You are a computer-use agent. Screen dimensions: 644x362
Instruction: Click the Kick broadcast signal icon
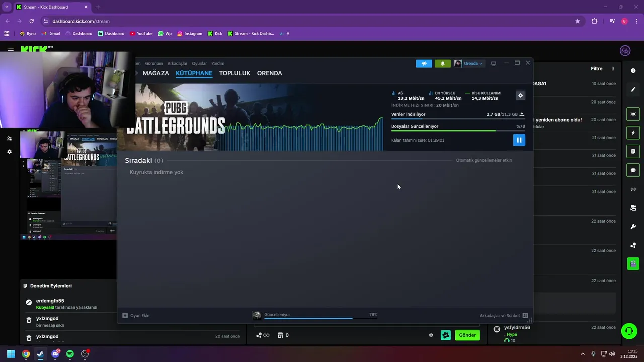[x=633, y=189]
